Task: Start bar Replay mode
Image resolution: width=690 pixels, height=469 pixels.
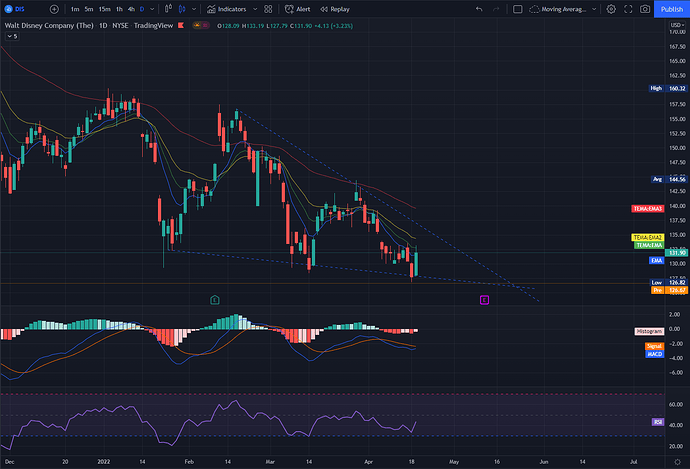Action: (335, 9)
